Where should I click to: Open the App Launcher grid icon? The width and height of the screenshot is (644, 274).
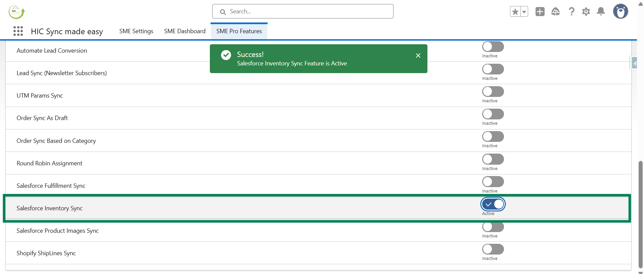pos(18,31)
